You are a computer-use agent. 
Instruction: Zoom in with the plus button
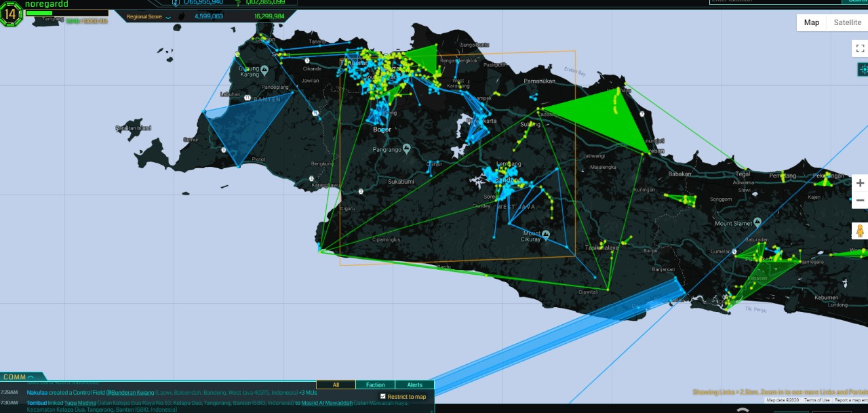point(860,183)
